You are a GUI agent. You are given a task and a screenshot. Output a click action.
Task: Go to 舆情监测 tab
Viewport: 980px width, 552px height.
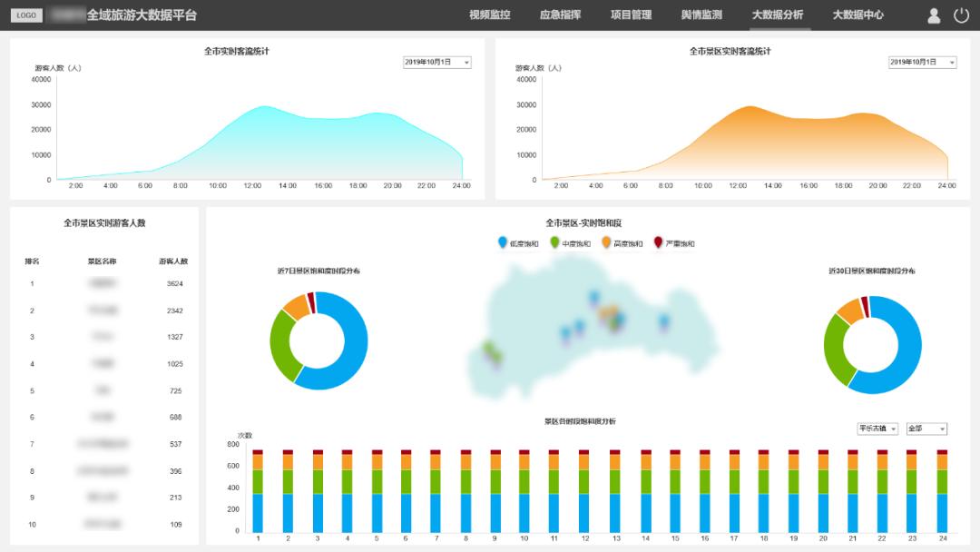tap(701, 15)
